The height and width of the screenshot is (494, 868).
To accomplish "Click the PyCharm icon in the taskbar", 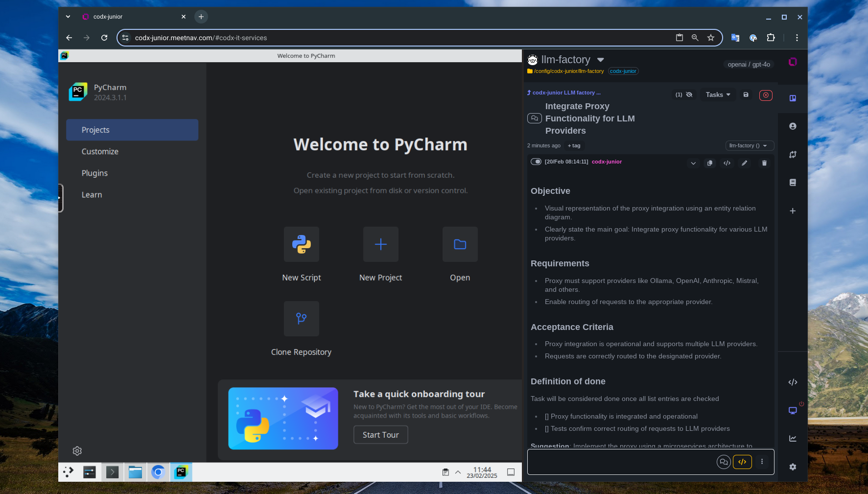I will pyautogui.click(x=181, y=472).
